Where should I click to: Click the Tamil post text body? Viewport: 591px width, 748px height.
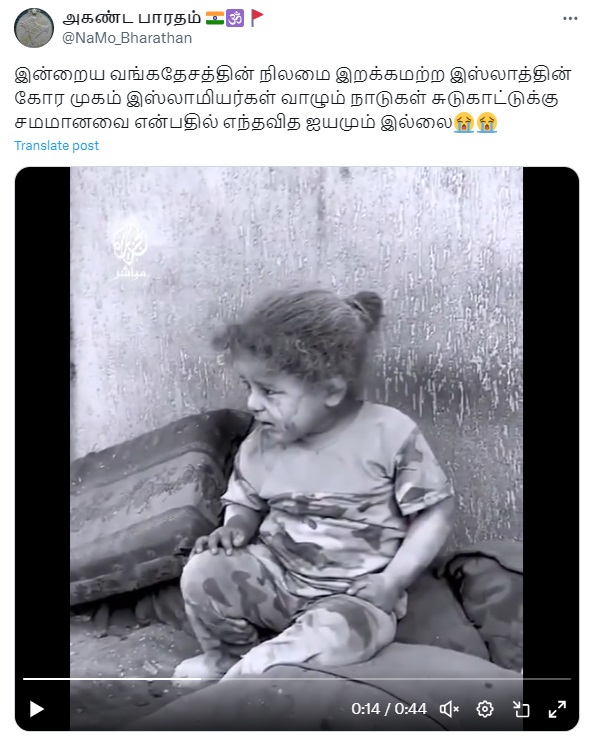[293, 99]
